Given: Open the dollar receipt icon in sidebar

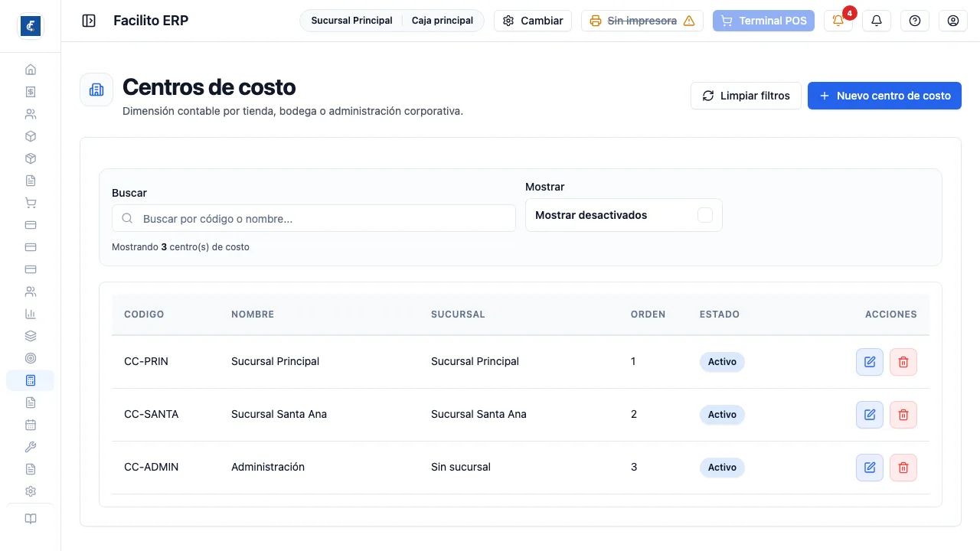Looking at the screenshot, I should click(x=31, y=92).
